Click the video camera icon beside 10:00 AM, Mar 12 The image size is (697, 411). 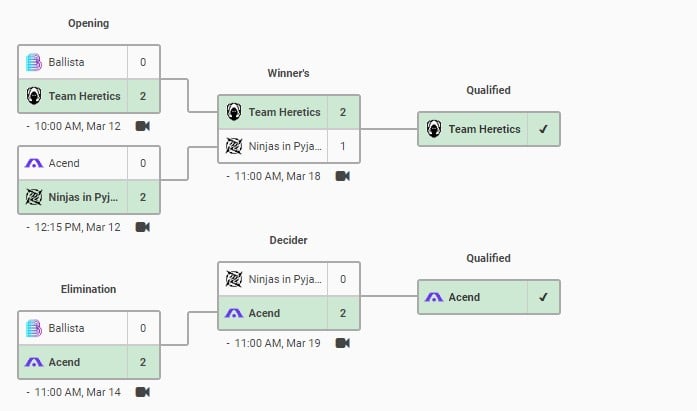point(142,126)
